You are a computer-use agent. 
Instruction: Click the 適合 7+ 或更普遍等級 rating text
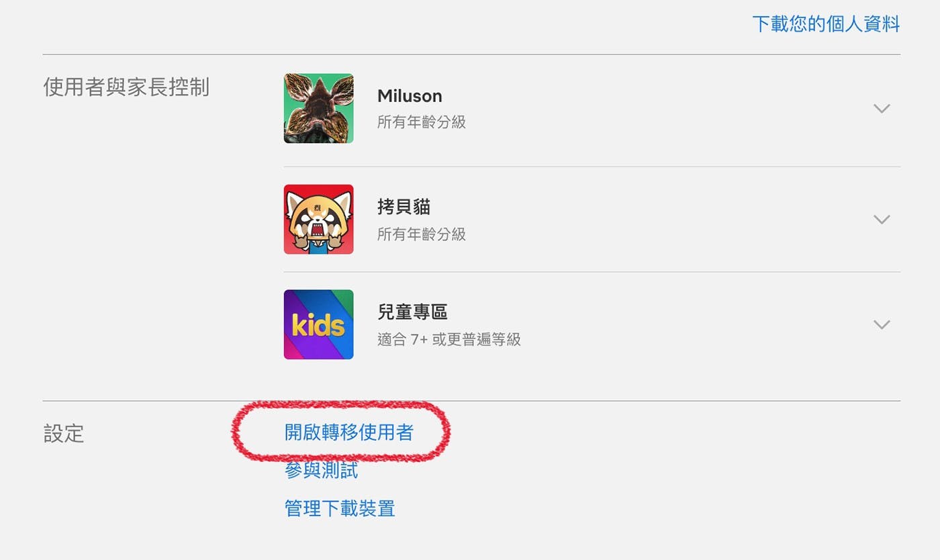click(x=449, y=339)
